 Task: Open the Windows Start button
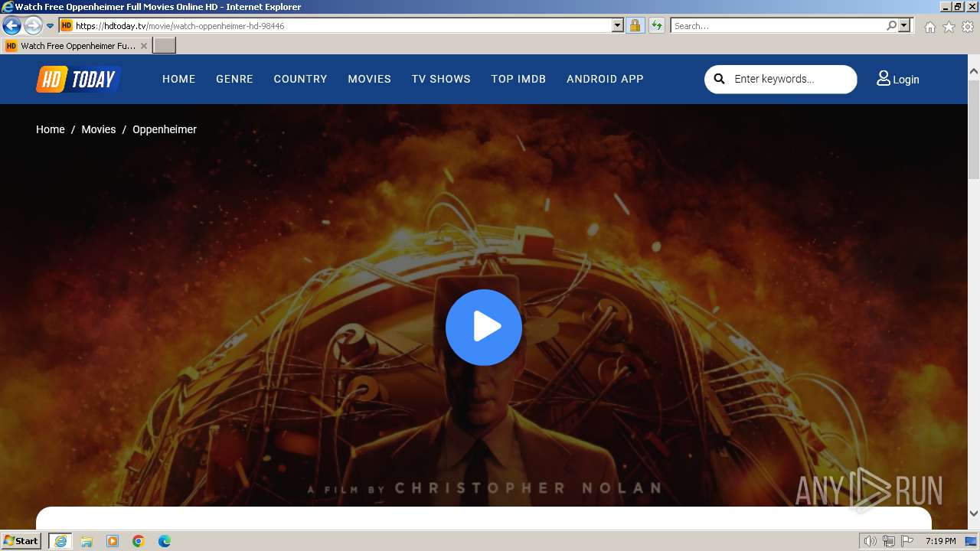pos(21,541)
